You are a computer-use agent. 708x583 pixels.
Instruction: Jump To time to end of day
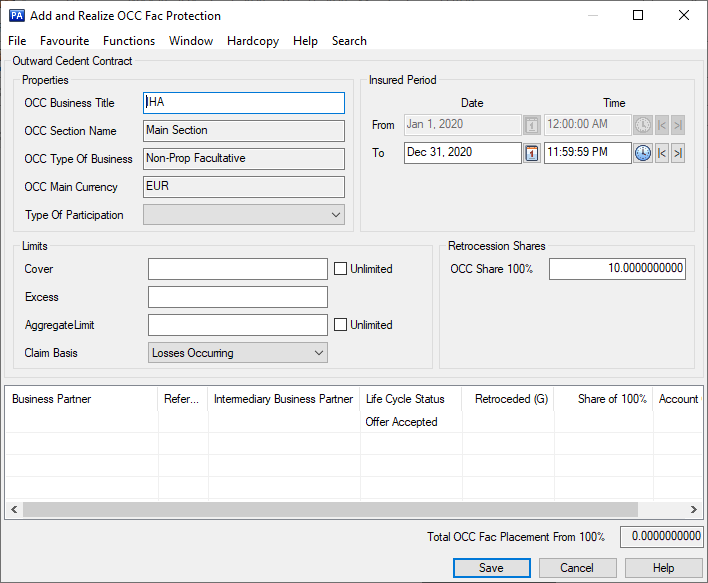(x=678, y=153)
